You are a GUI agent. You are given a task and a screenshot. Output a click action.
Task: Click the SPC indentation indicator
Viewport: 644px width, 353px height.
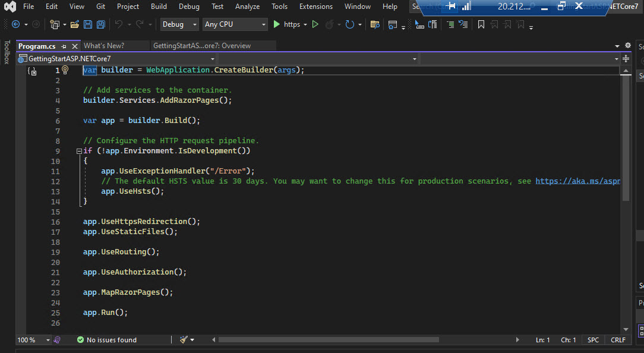coord(593,341)
